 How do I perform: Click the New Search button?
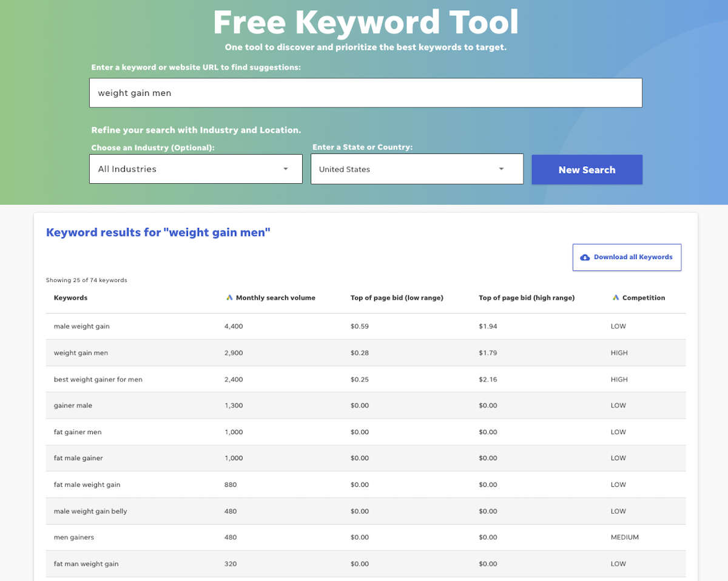point(586,169)
